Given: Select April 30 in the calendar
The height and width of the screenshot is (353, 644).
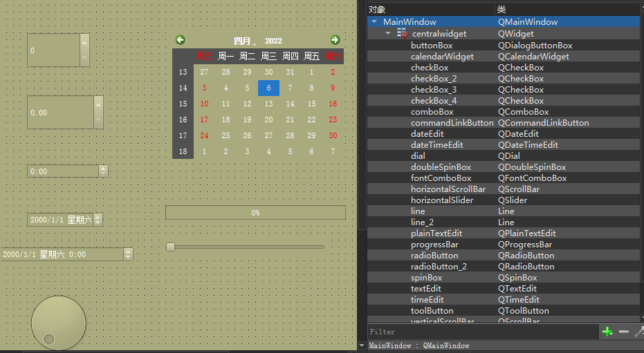Looking at the screenshot, I should 333,135.
